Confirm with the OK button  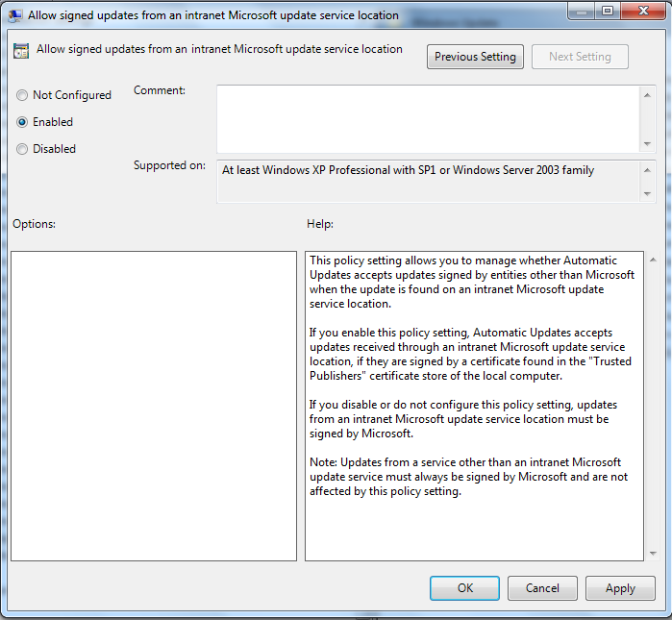(x=464, y=588)
